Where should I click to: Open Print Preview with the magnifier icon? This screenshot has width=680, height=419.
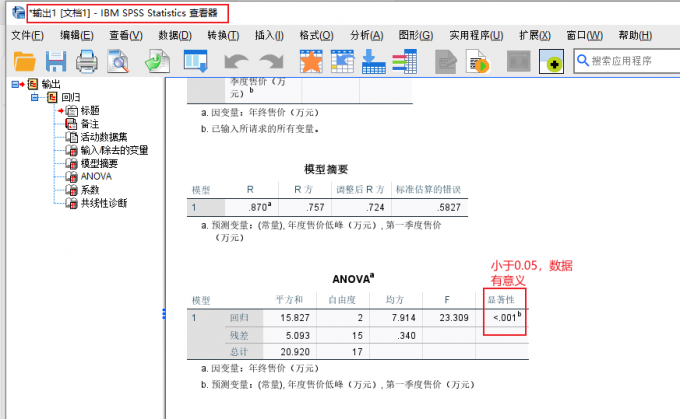click(118, 62)
